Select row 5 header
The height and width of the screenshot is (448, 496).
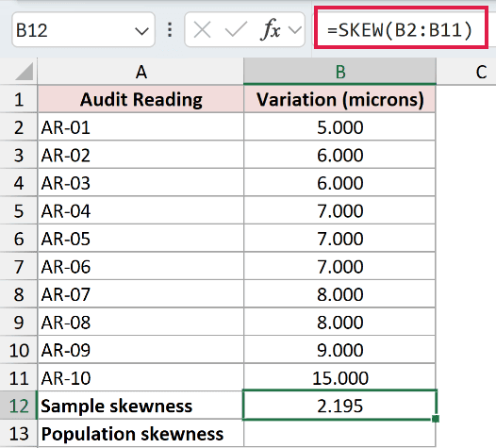click(19, 210)
